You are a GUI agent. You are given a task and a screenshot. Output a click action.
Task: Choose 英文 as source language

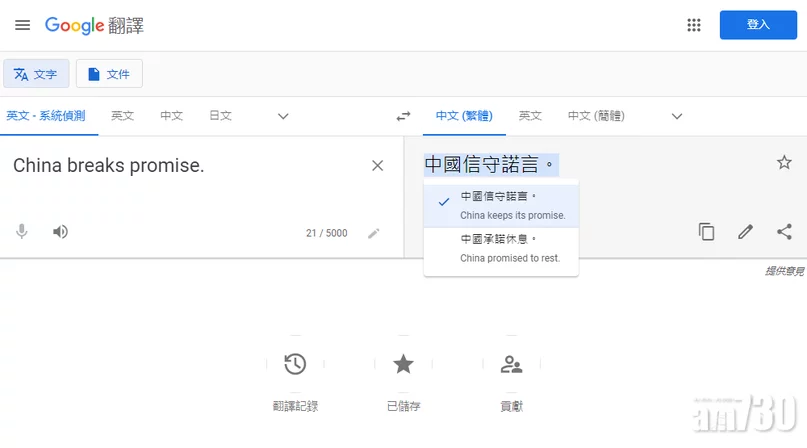point(122,116)
